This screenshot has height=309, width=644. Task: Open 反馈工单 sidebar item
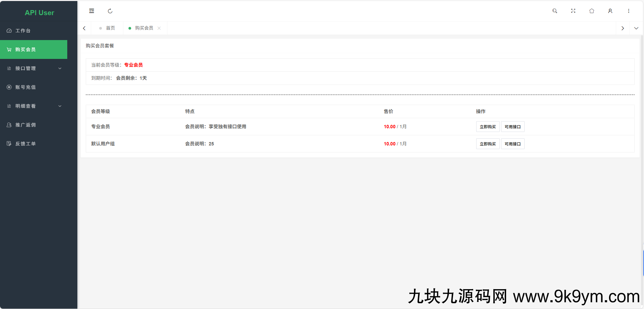25,144
